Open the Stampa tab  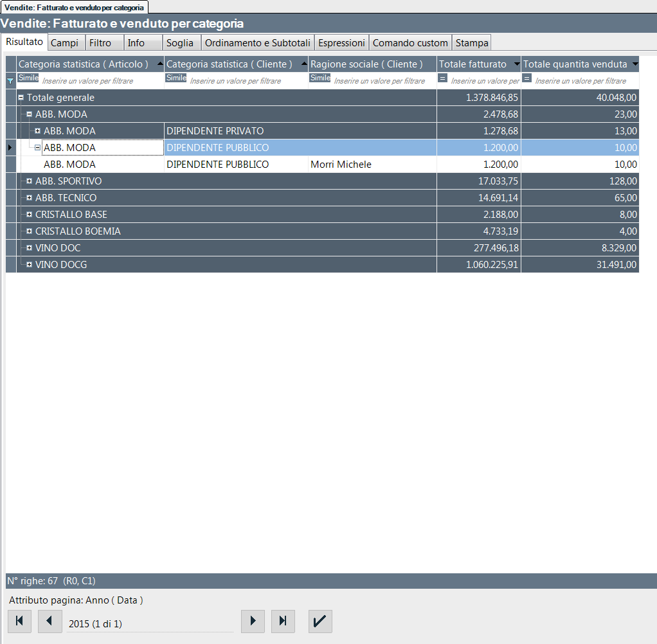pyautogui.click(x=472, y=43)
